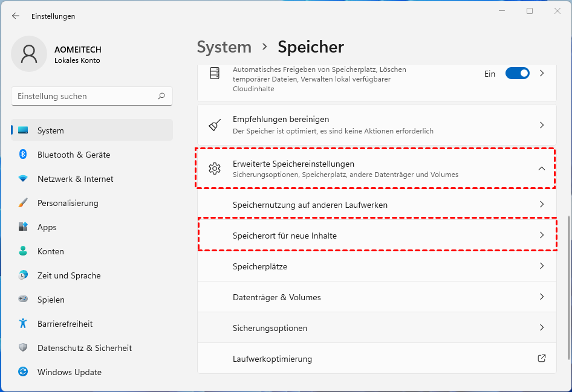Viewport: 572px width, 392px height.
Task: Click the Personalisierung paintbrush icon
Action: pos(23,203)
